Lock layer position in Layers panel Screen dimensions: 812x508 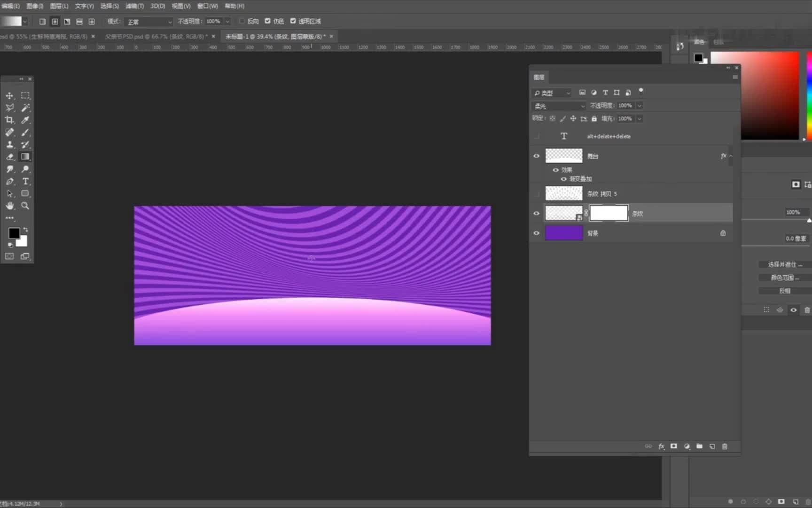pos(573,119)
